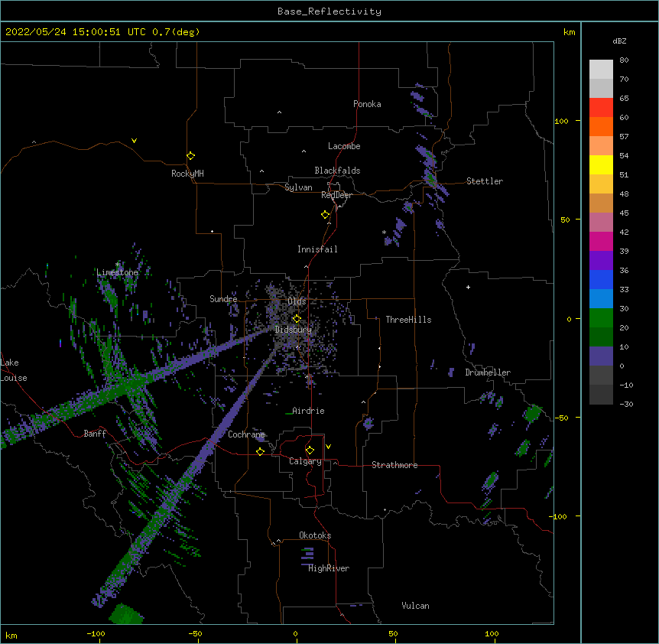
Task: Click the Lacombe city label
Action: coord(344,146)
